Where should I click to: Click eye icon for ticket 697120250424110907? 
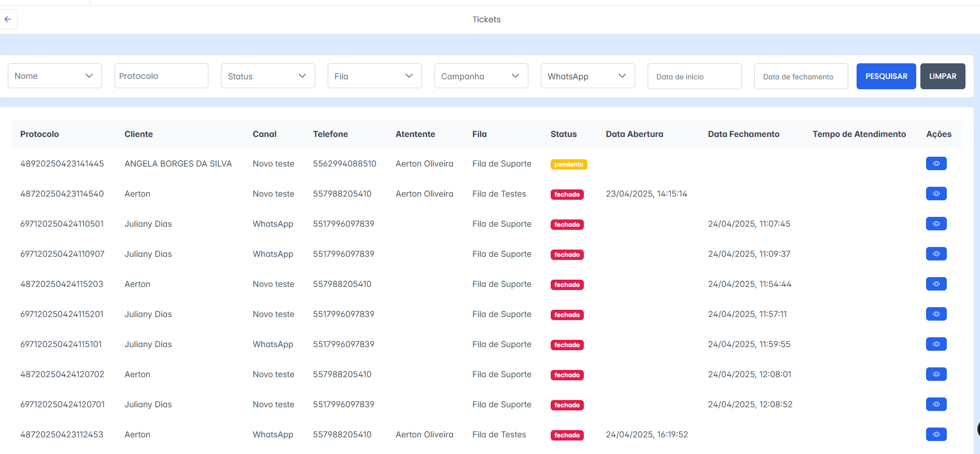(x=936, y=254)
